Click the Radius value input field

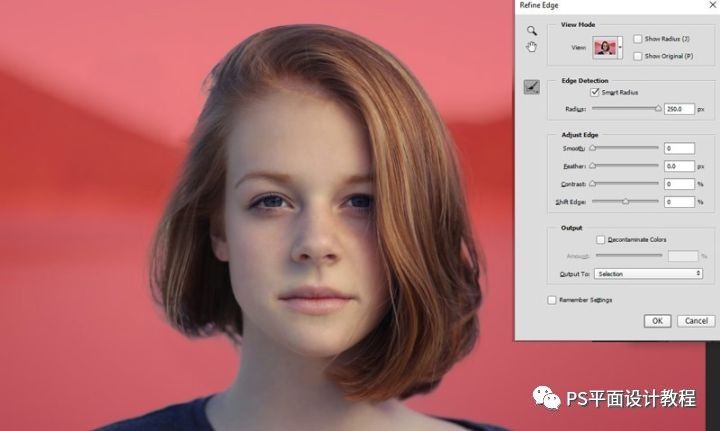pos(679,109)
